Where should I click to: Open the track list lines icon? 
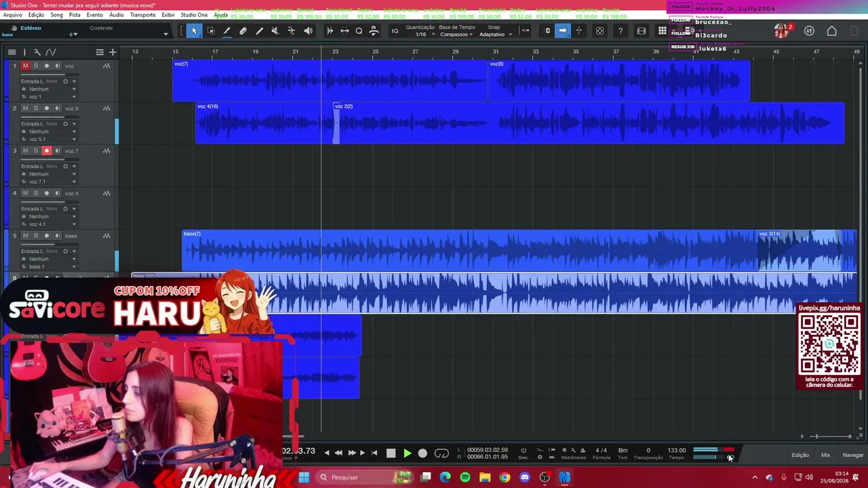[100, 52]
